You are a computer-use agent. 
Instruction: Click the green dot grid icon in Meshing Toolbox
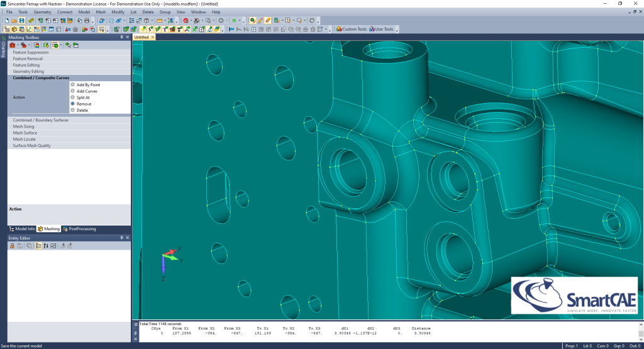[55, 45]
